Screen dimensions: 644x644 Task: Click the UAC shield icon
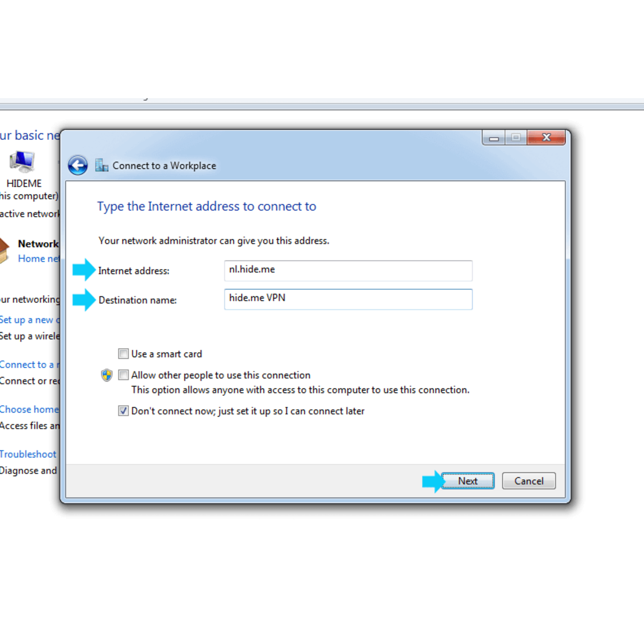[107, 375]
